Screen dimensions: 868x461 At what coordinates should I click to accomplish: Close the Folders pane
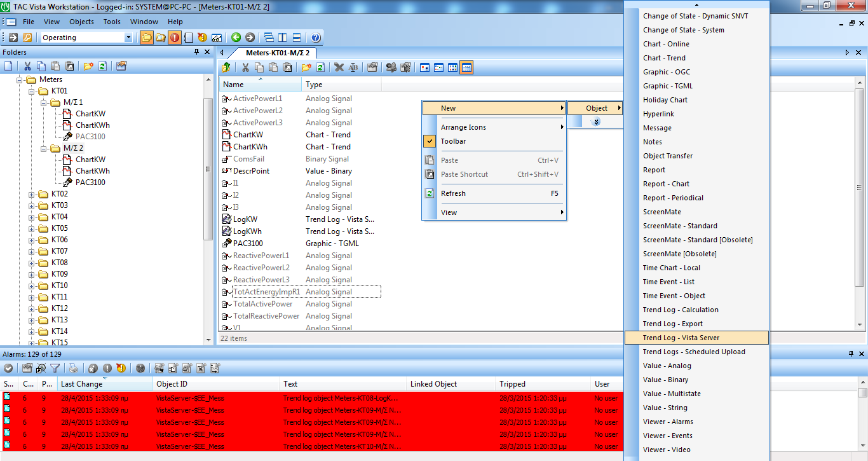[207, 52]
